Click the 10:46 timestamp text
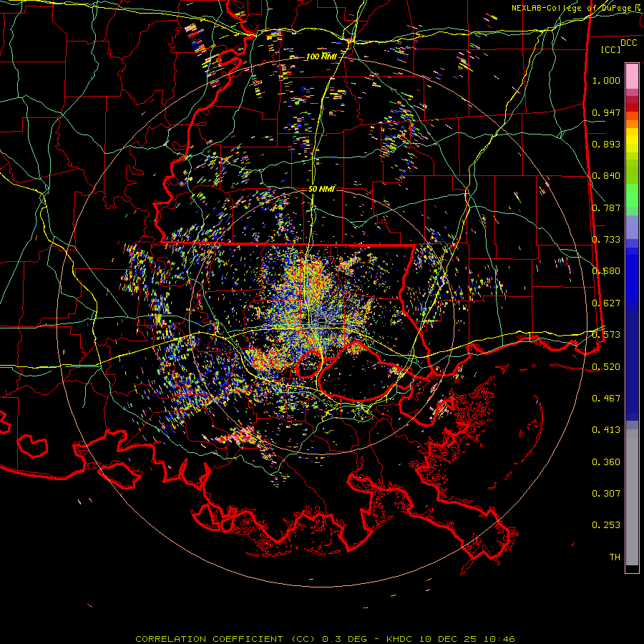 [x=499, y=639]
